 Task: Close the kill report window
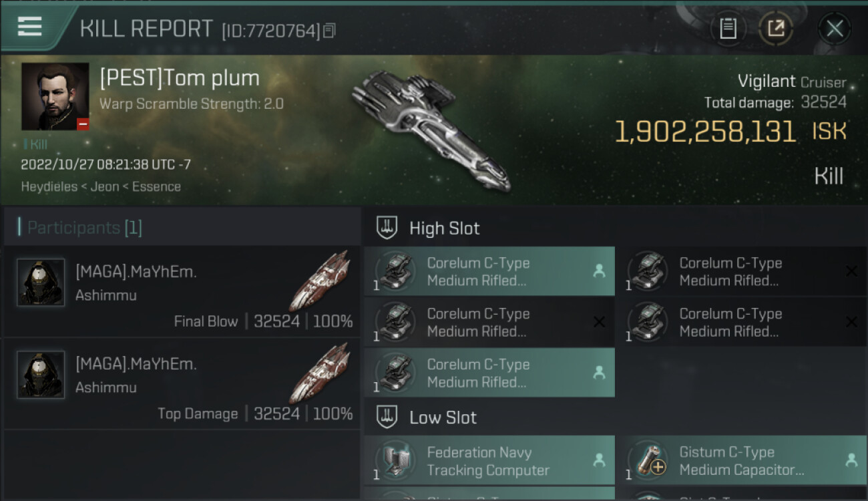point(834,29)
